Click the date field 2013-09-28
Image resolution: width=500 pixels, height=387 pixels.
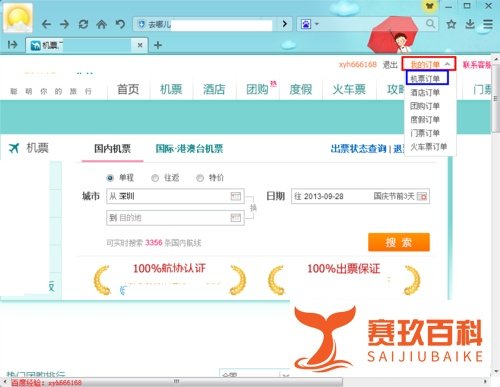tap(360, 196)
